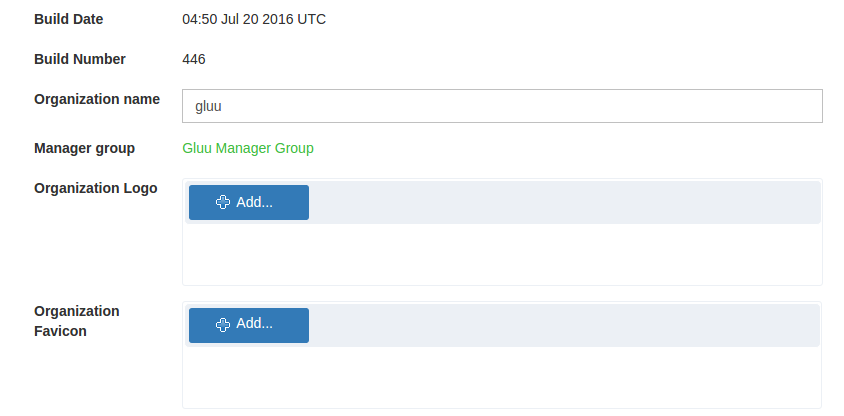Image resolution: width=844 pixels, height=416 pixels.
Task: Click the plus icon in Organization Favicon Add button
Action: pyautogui.click(x=223, y=324)
